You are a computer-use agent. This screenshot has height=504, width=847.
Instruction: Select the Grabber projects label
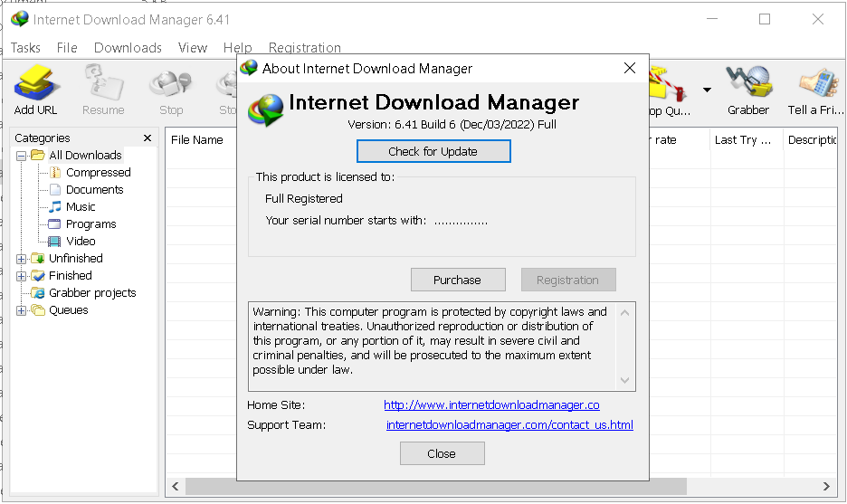pos(92,293)
